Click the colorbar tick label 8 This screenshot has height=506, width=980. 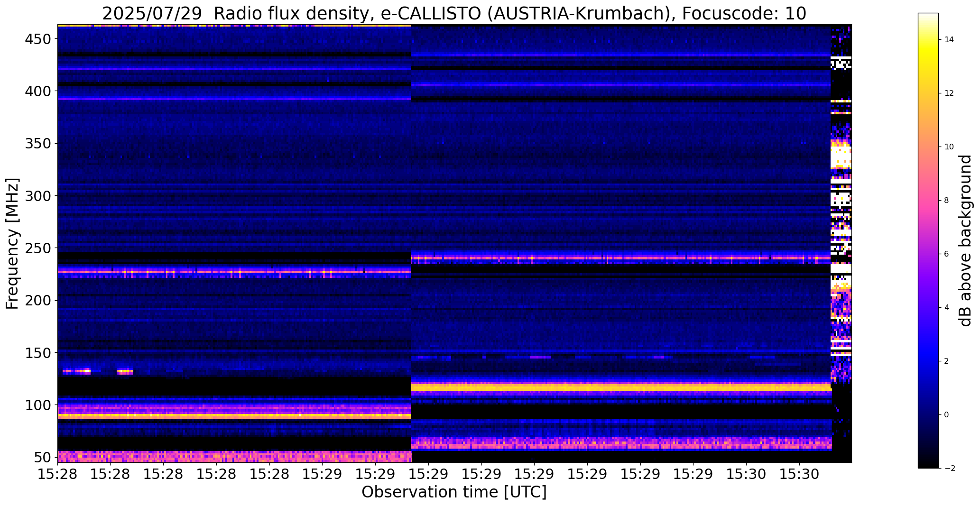coord(947,201)
